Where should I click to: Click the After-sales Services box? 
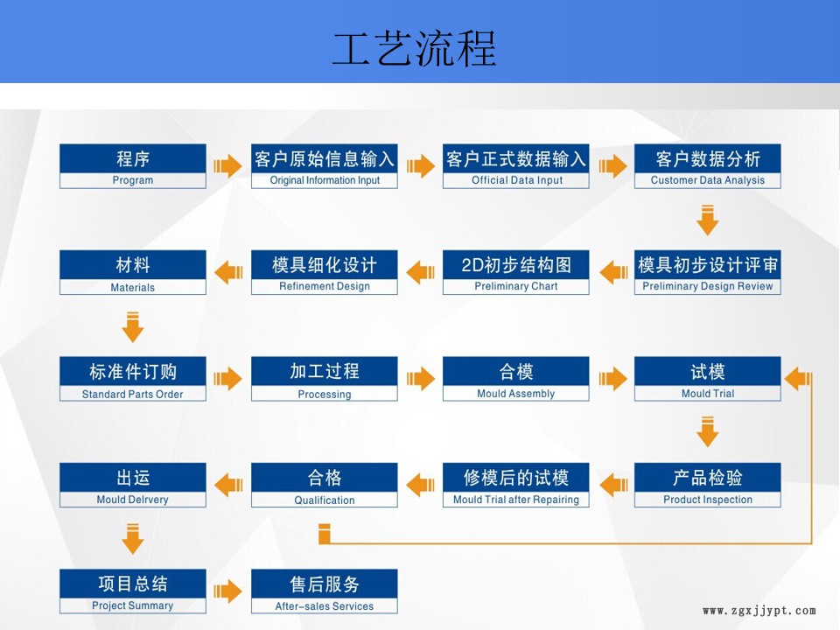pyautogui.click(x=324, y=591)
